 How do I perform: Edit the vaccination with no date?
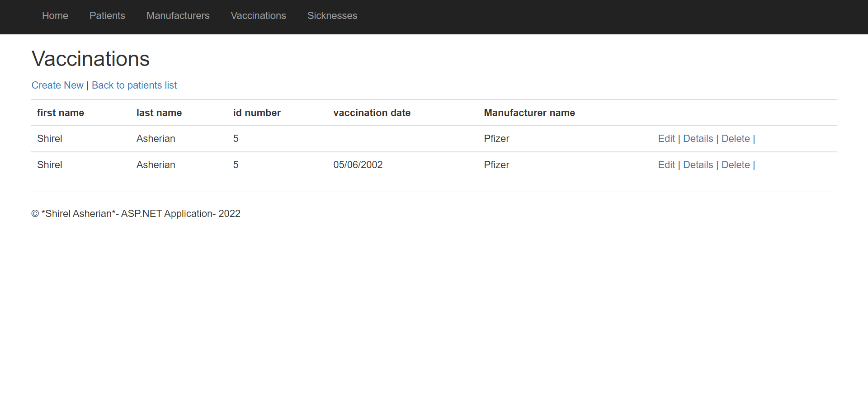click(666, 139)
